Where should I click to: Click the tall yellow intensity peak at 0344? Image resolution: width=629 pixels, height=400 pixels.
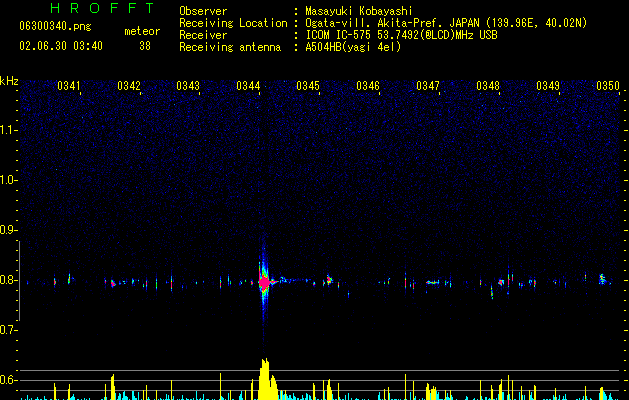point(266,379)
